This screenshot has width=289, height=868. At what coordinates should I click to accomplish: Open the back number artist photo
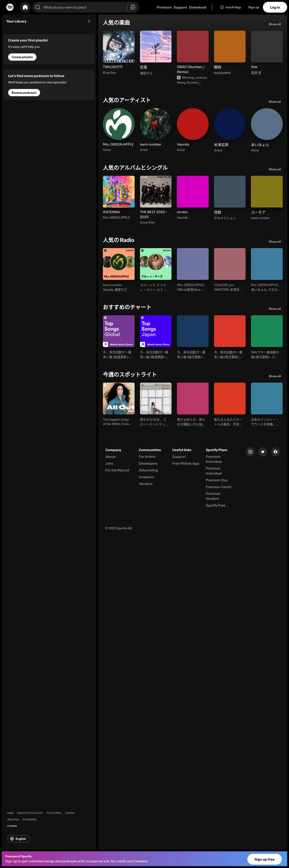pos(156,124)
